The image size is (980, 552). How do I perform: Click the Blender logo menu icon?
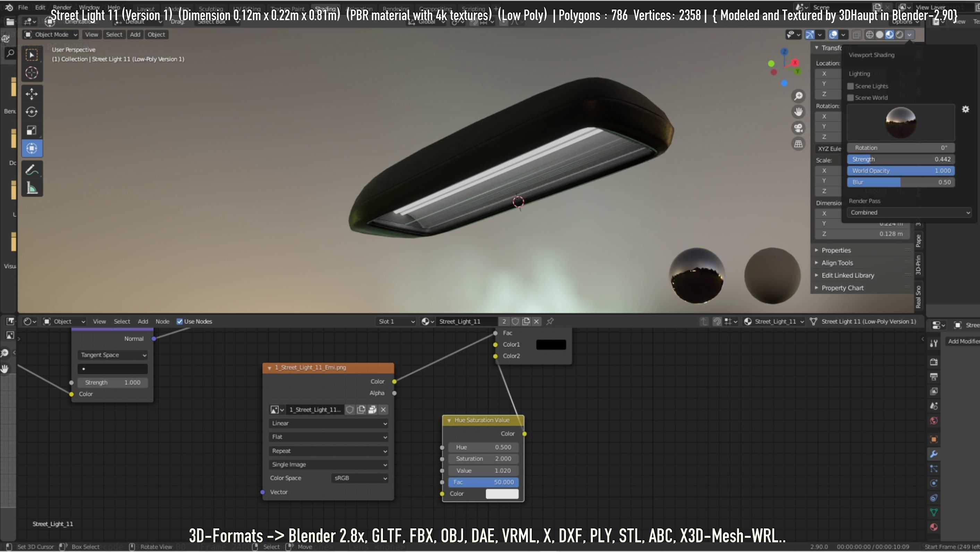click(x=9, y=7)
